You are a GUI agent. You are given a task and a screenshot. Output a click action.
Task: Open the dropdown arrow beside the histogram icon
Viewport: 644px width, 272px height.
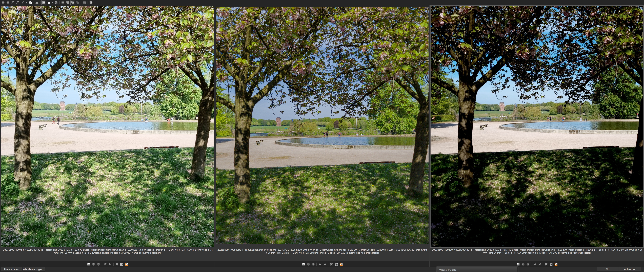52,3
